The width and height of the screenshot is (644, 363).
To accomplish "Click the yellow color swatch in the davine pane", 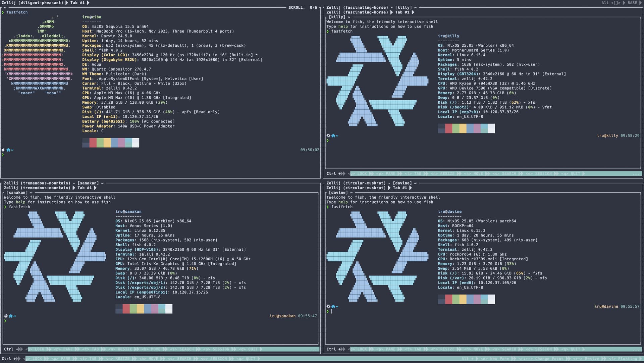I will click(x=463, y=299).
